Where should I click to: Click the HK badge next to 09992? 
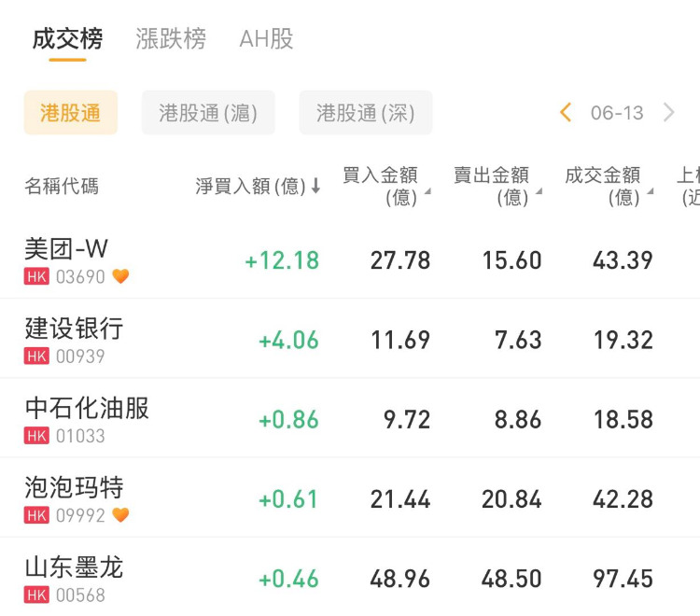(x=36, y=515)
